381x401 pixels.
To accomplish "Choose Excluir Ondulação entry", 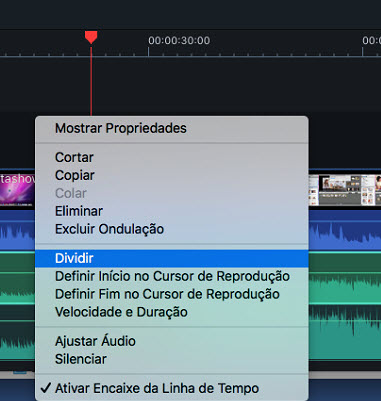I will tap(172, 229).
